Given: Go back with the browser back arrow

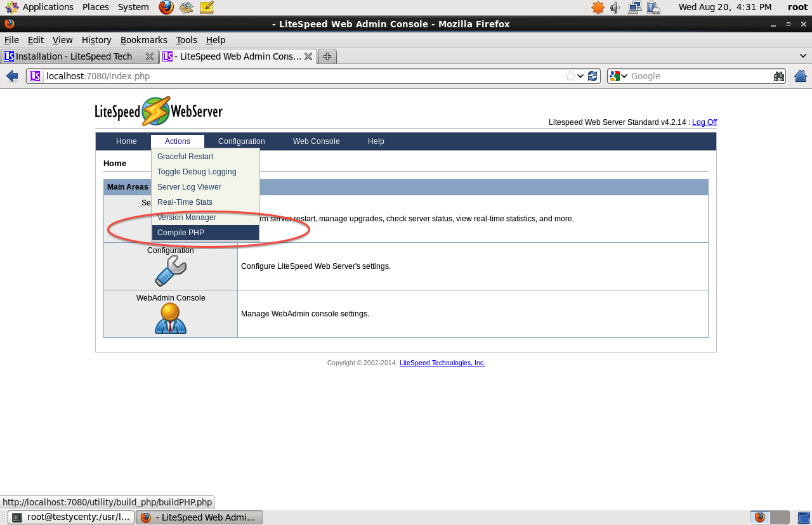Looking at the screenshot, I should tap(12, 76).
